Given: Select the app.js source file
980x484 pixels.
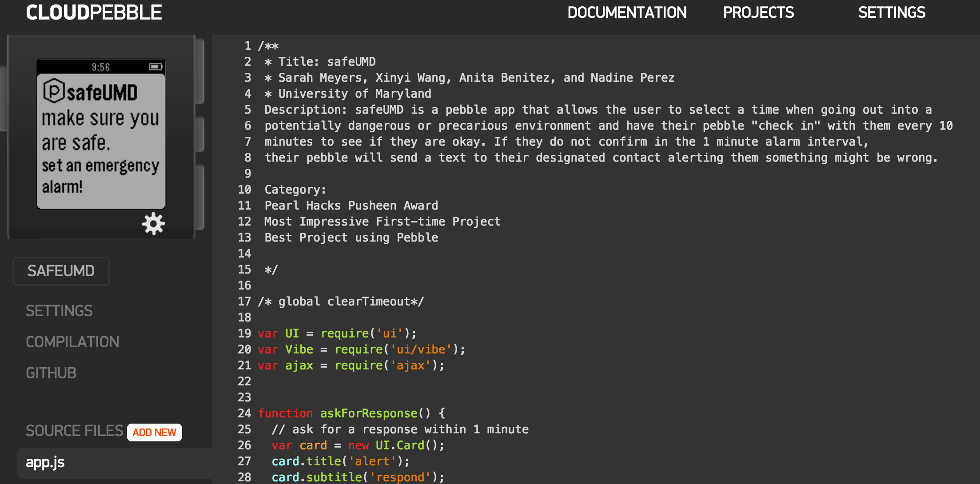Looking at the screenshot, I should pos(45,462).
